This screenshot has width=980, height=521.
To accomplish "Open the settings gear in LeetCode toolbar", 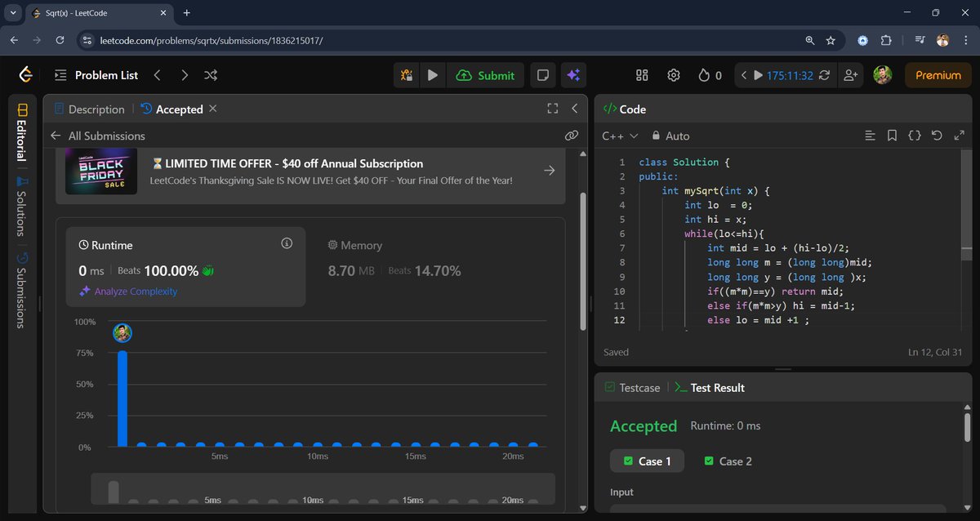I will [674, 75].
